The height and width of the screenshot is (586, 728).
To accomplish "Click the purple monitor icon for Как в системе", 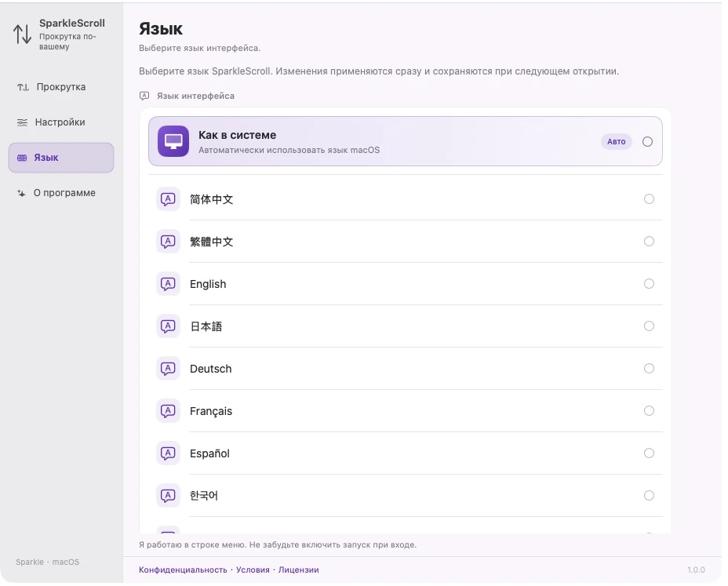I will (173, 141).
